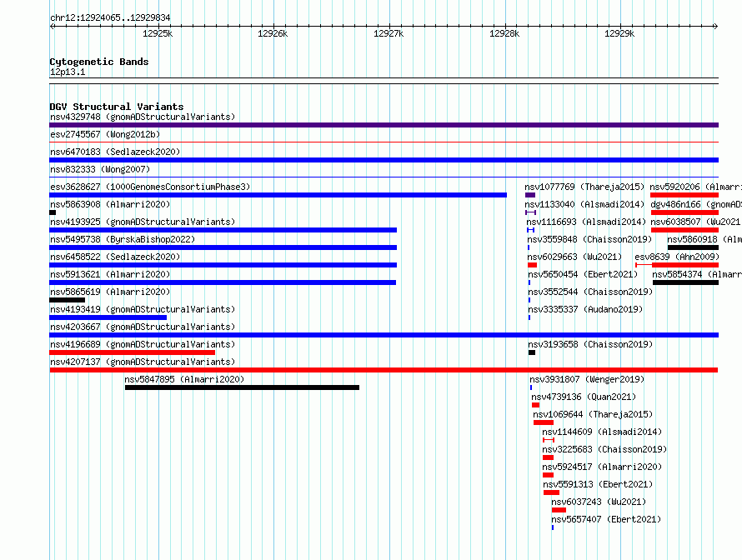Select the red nsv6037243 variant bar
Image resolution: width=742 pixels, height=560 pixels.
coord(559,510)
